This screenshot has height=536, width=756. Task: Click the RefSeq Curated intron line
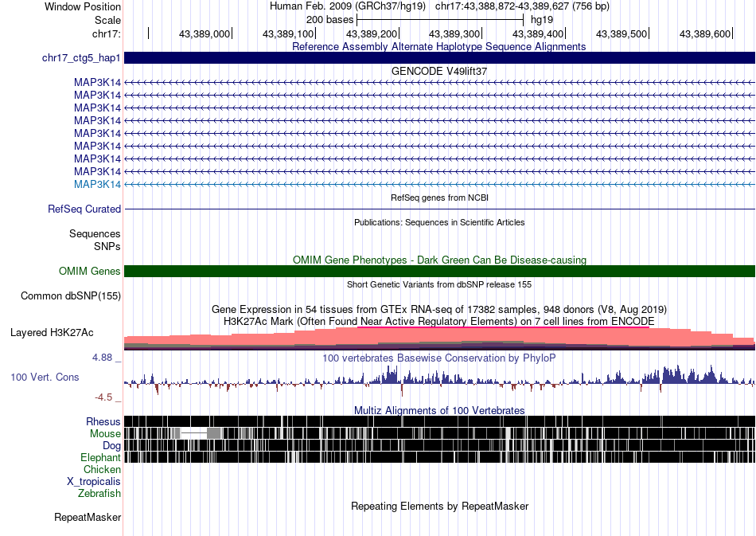point(440,209)
